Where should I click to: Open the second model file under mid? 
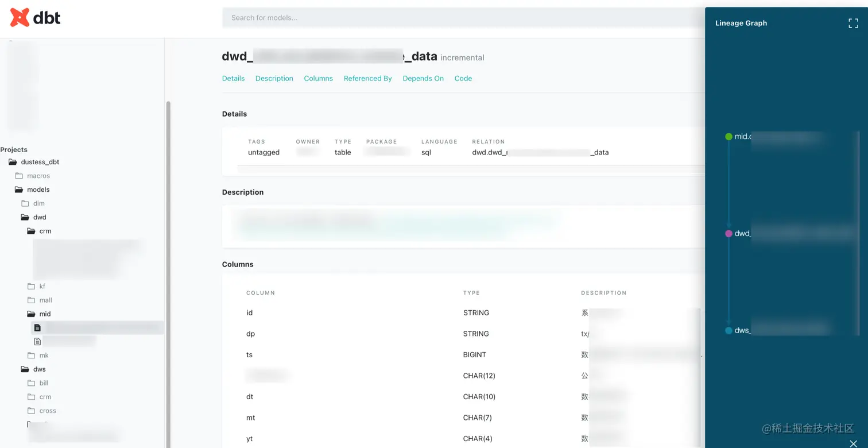click(64, 341)
